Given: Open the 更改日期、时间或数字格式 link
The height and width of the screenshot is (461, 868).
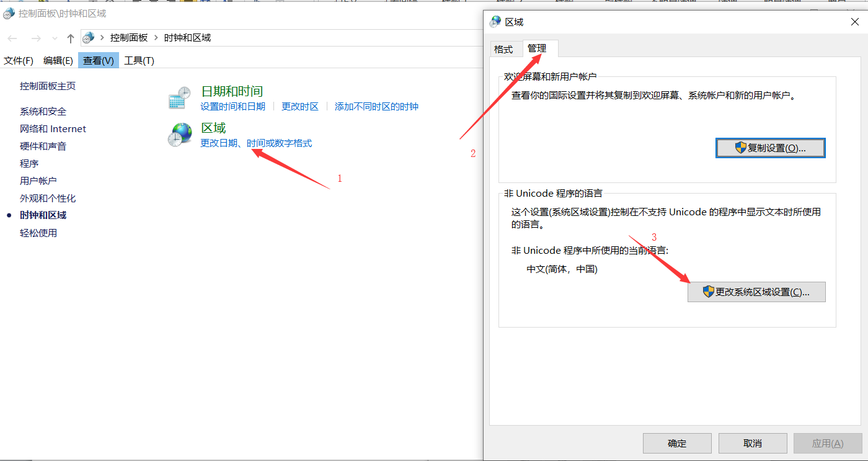Looking at the screenshot, I should tap(256, 143).
